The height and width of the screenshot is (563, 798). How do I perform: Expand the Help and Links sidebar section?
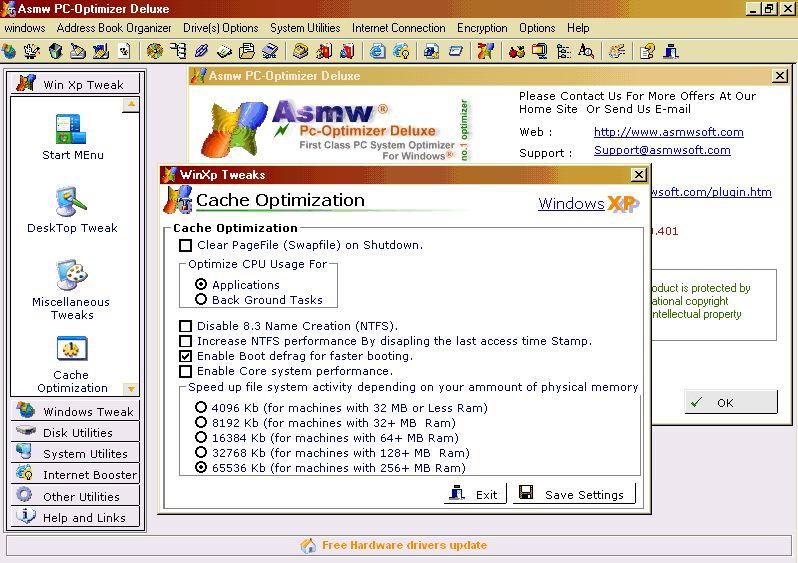[75, 517]
